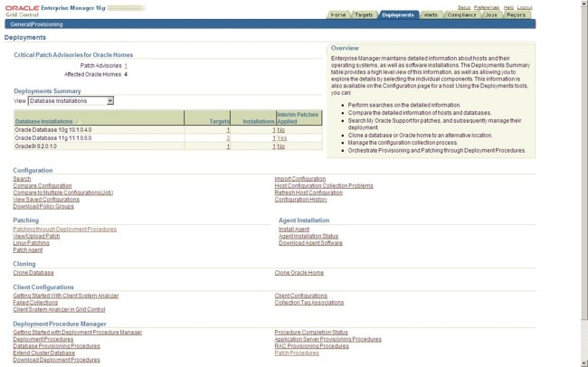The image size is (588, 367).
Task: Sort by Interim Patches Applied column
Action: coord(298,118)
